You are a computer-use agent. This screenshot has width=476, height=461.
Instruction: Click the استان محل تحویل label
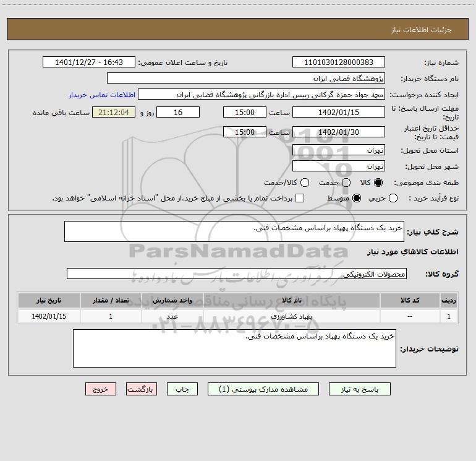point(430,150)
